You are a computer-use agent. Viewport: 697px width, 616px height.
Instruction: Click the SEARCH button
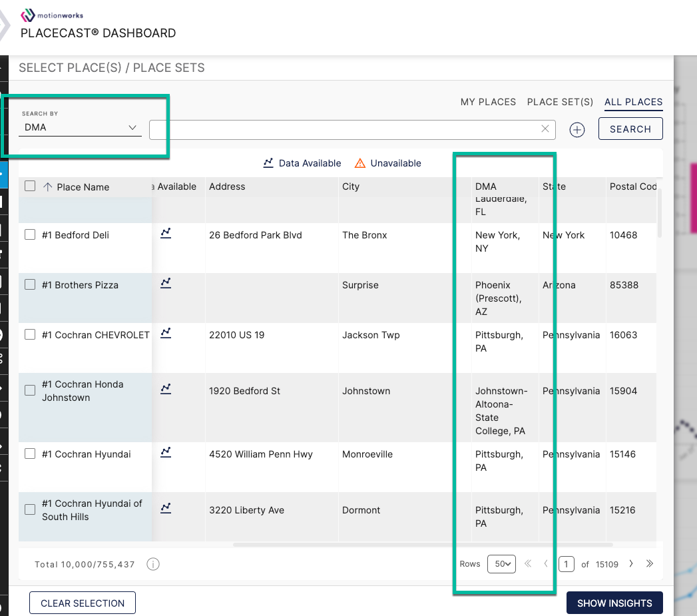(630, 129)
